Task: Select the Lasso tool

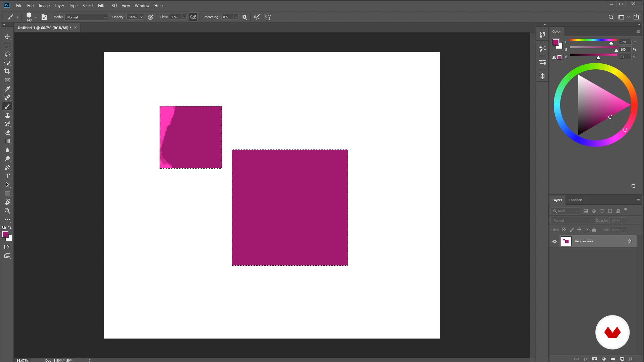Action: (x=7, y=54)
